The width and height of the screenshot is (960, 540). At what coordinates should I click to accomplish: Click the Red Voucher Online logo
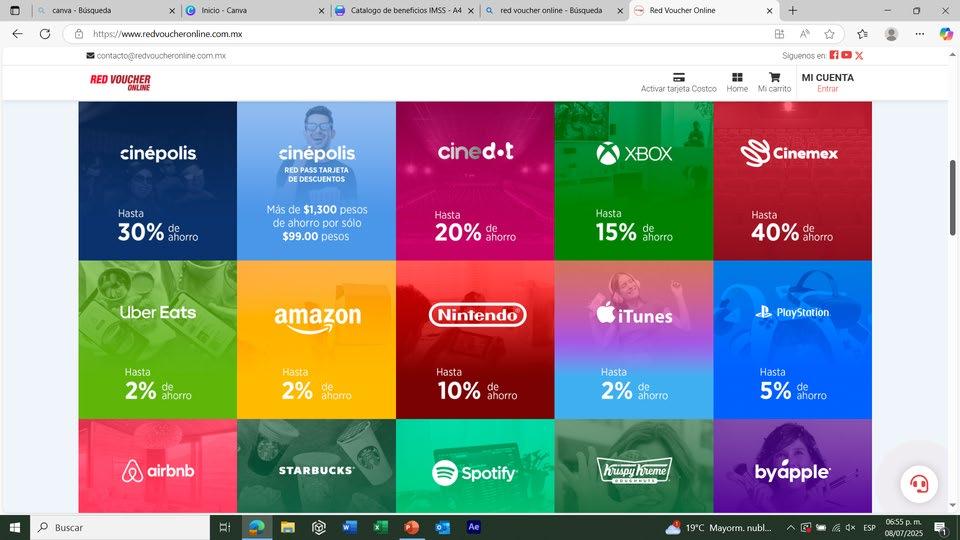[120, 82]
